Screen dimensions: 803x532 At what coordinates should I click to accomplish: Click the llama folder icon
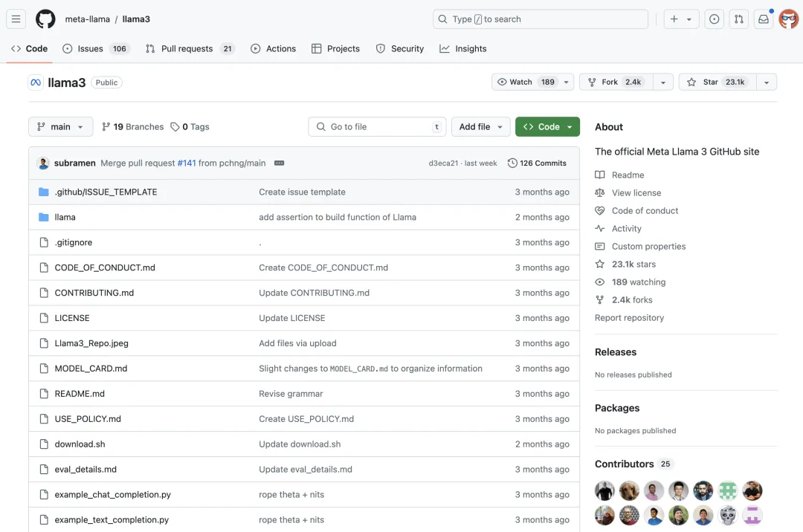pos(44,217)
